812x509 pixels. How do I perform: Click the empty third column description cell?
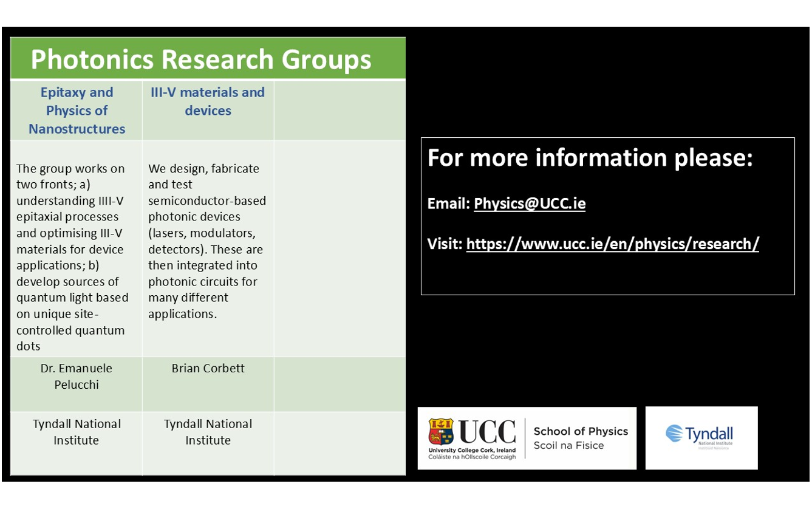[x=339, y=249]
